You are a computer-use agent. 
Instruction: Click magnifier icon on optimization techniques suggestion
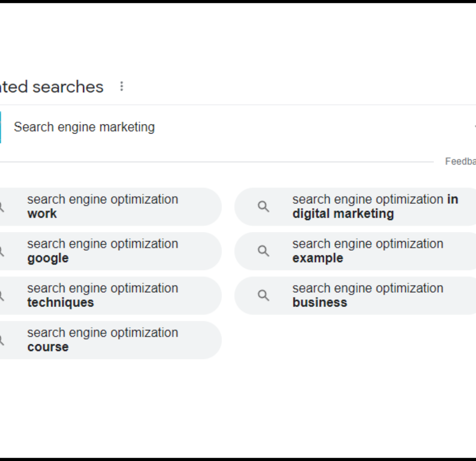click(1, 296)
